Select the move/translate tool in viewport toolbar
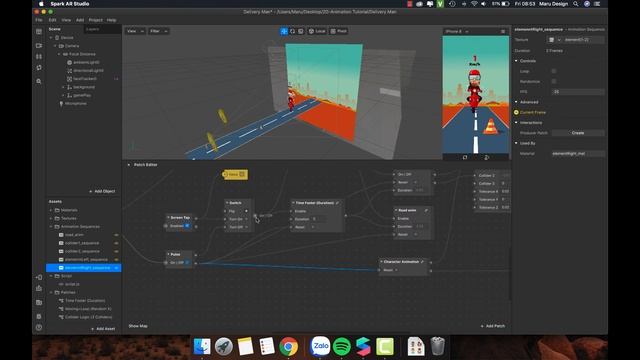The height and width of the screenshot is (360, 640). (x=284, y=31)
